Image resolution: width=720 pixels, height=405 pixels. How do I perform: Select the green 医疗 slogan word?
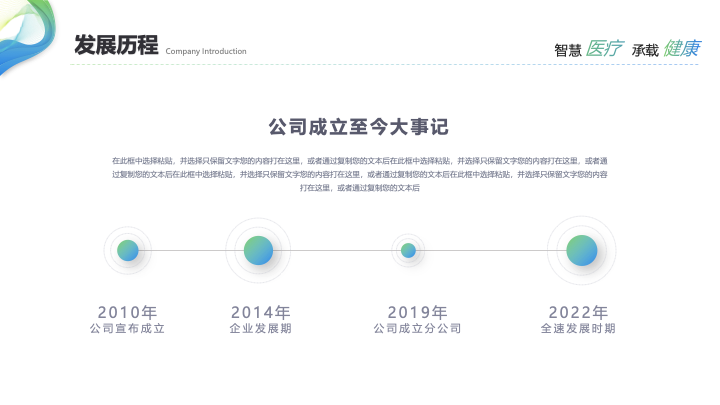pos(604,48)
